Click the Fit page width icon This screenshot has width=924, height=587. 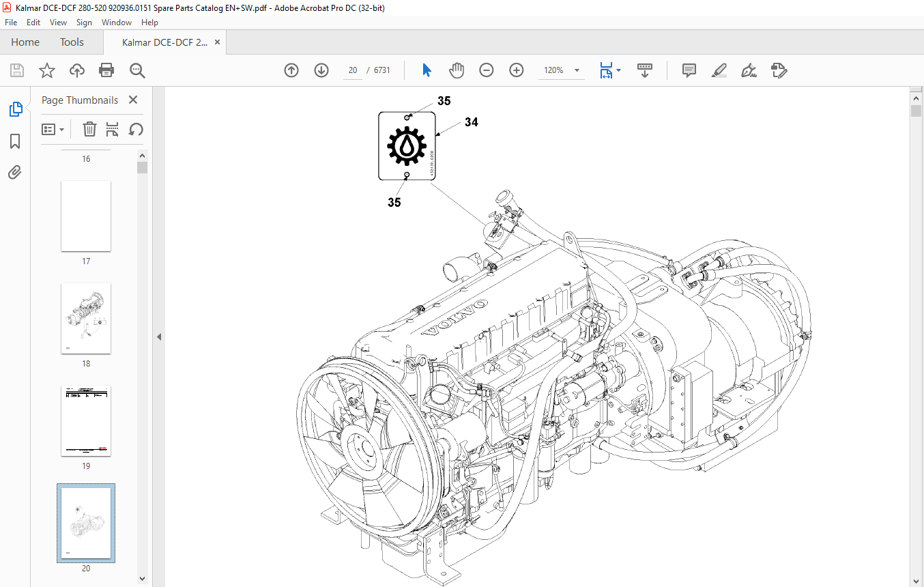pyautogui.click(x=606, y=70)
